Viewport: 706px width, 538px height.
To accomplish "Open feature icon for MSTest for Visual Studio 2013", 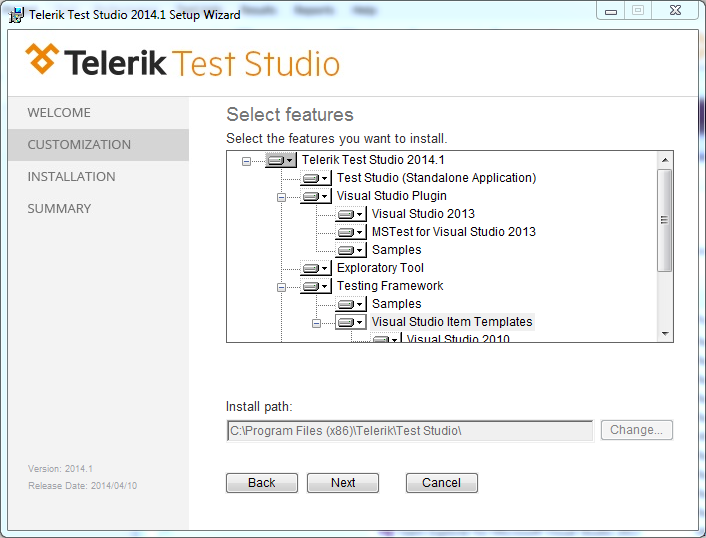I will 351,232.
